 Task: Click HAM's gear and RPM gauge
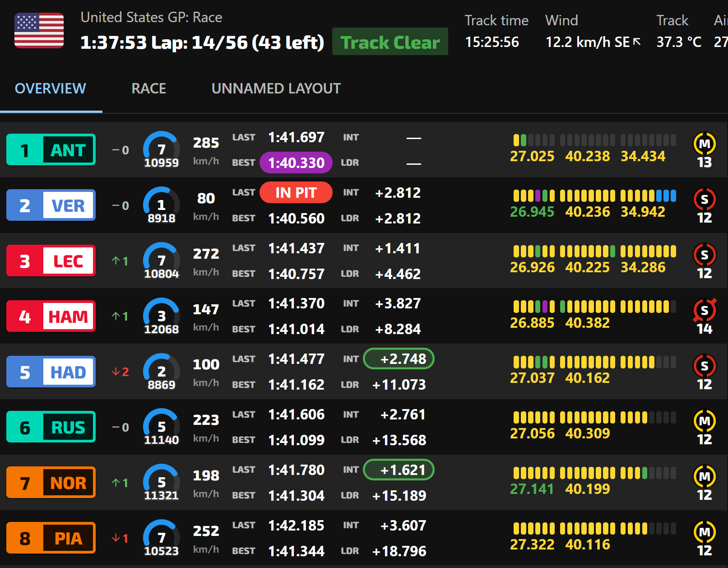(161, 317)
